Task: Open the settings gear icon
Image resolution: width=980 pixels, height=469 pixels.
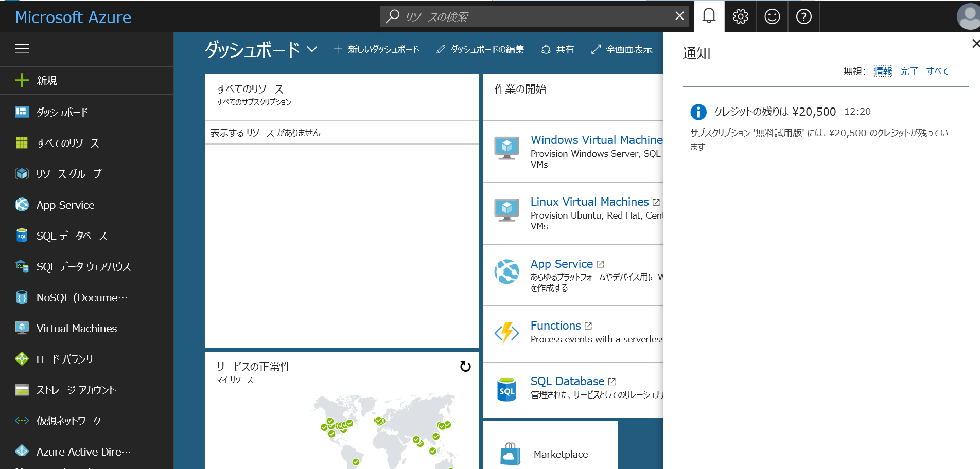Action: 740,16
